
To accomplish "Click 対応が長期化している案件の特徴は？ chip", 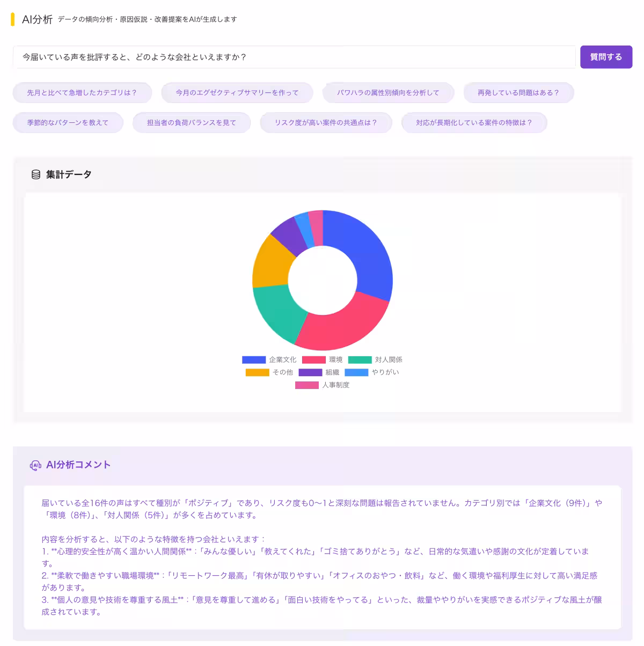I will coord(474,123).
